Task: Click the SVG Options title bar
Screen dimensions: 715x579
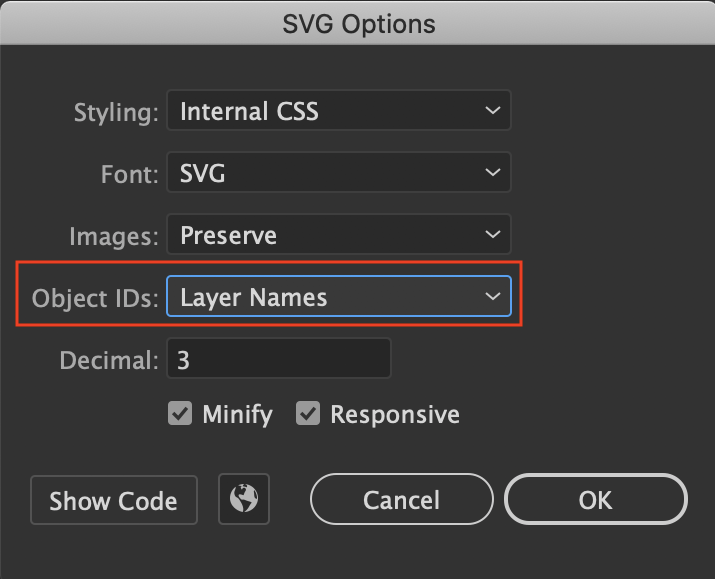Action: click(358, 23)
